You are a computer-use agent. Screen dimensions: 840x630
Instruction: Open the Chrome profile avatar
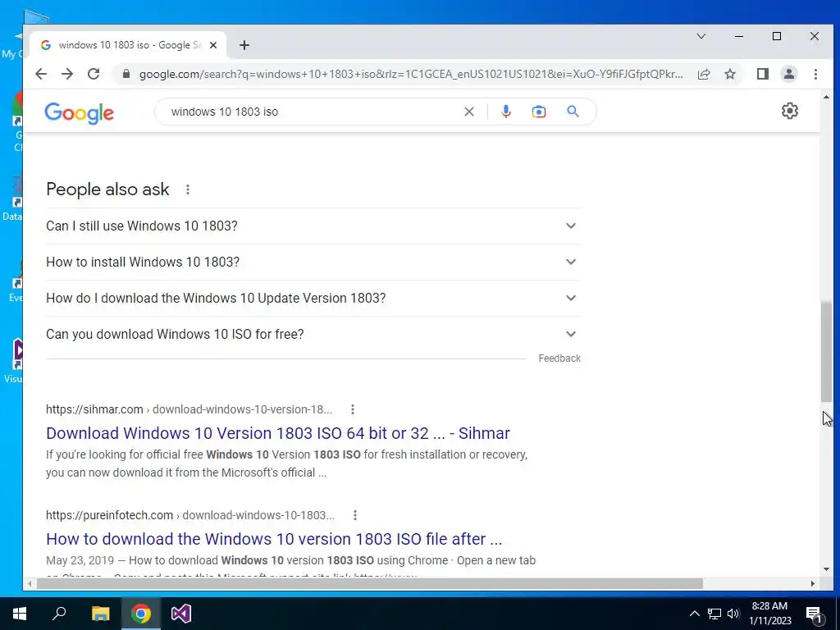click(x=789, y=74)
